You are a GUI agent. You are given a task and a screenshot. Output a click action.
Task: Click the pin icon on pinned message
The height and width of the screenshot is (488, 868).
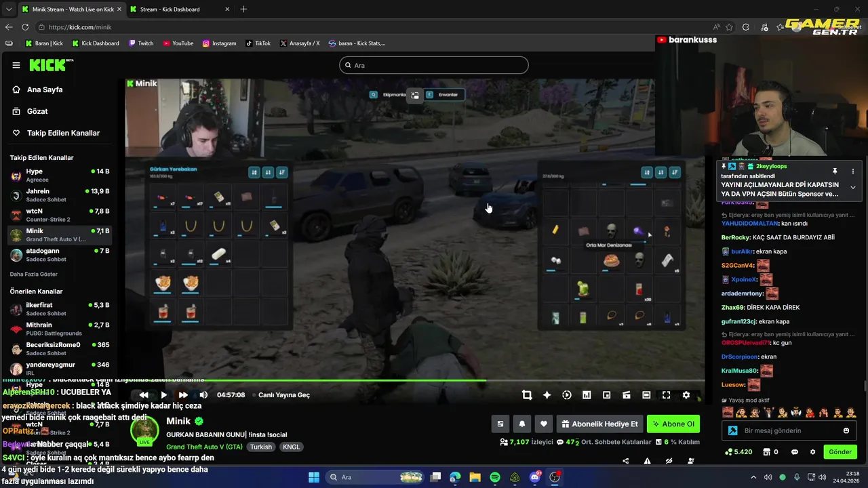coord(835,171)
